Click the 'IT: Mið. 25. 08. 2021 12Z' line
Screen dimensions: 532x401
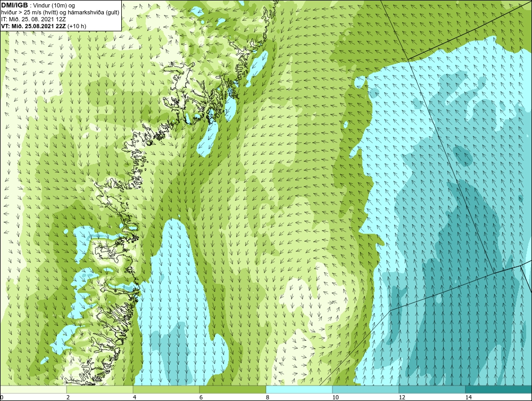click(x=33, y=19)
